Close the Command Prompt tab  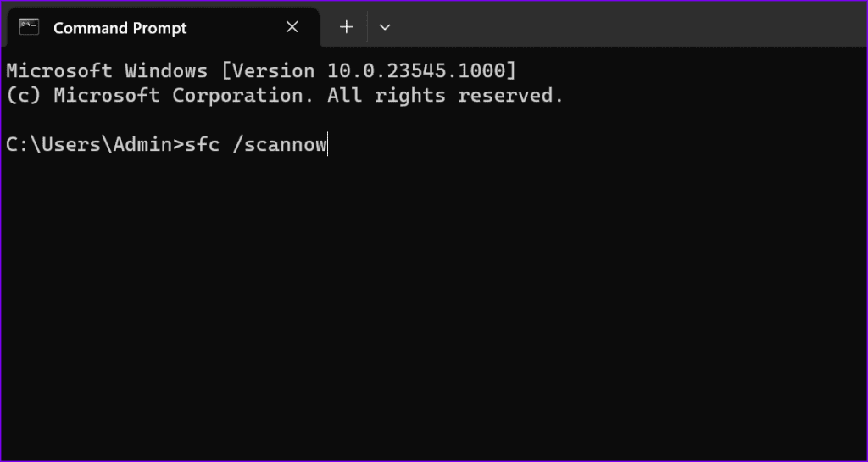tap(292, 27)
